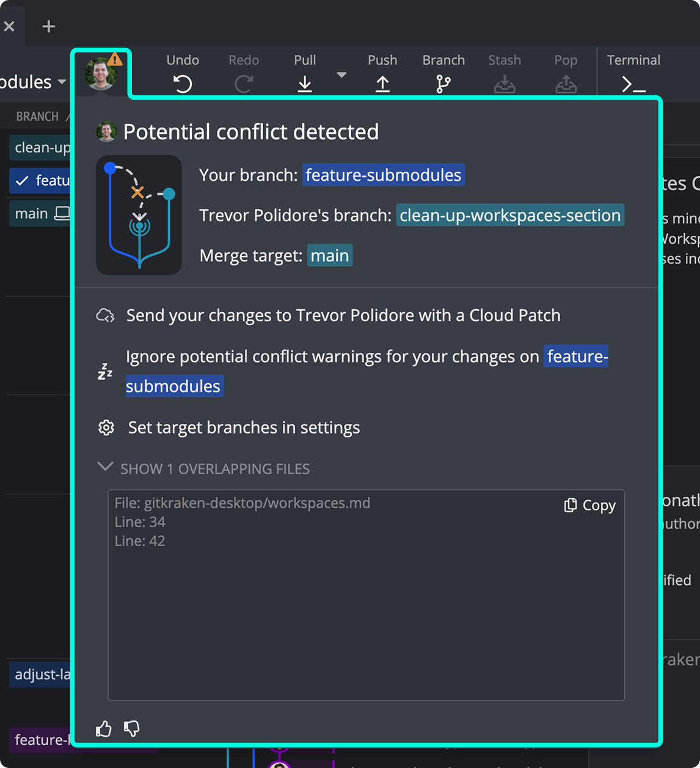Select the main branch in the sidebar

pyautogui.click(x=31, y=213)
